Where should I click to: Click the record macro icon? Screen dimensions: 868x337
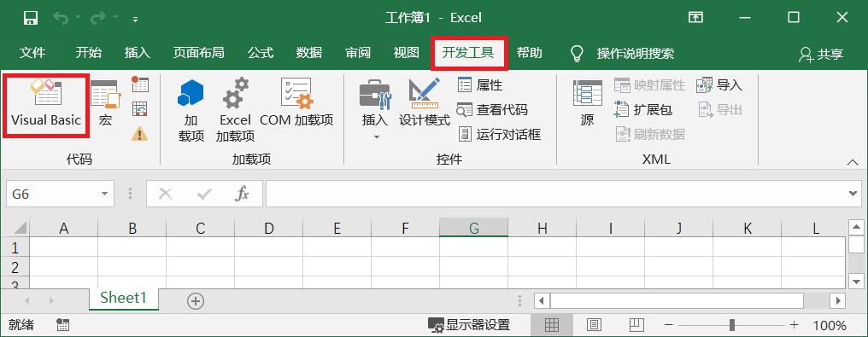tap(140, 84)
